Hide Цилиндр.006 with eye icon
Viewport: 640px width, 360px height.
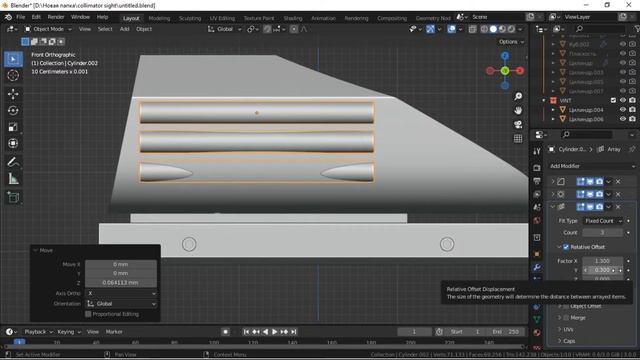[x=623, y=119]
